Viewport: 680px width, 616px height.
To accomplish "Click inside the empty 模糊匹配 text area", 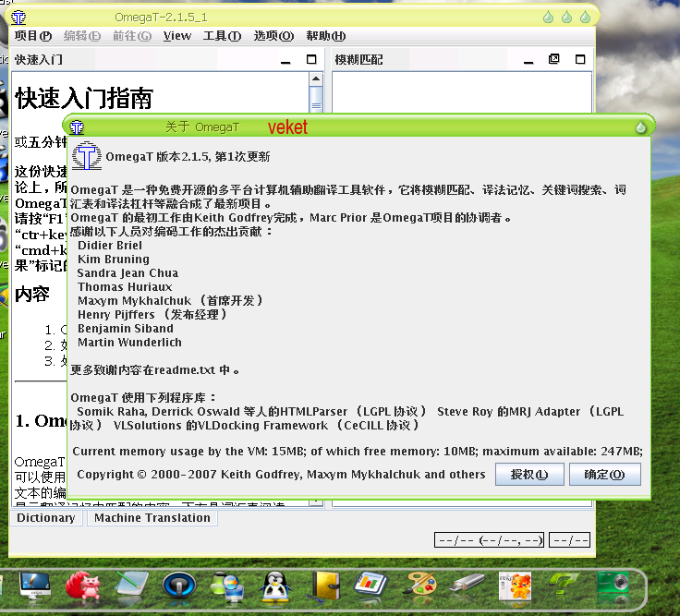I will 462,92.
